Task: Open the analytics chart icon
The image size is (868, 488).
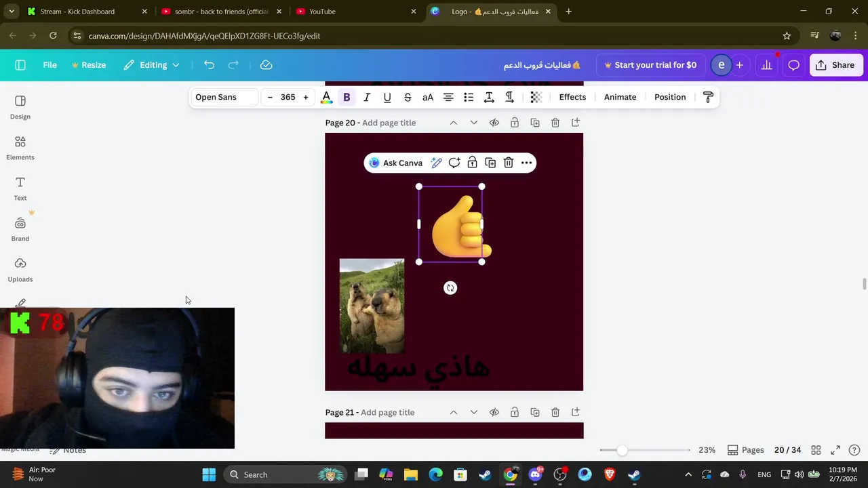Action: click(766, 65)
